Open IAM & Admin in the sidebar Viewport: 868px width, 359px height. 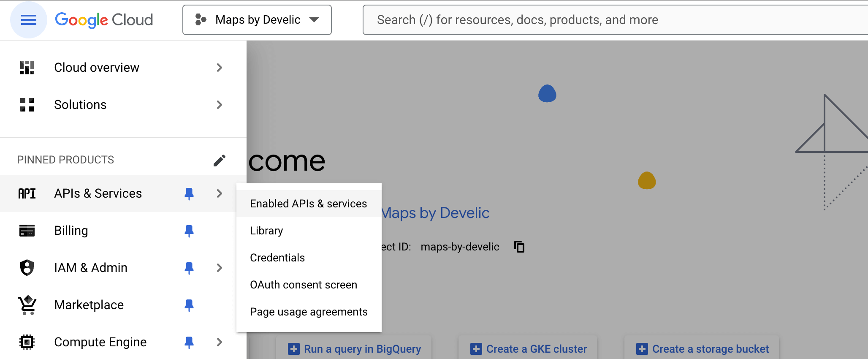pos(123,268)
